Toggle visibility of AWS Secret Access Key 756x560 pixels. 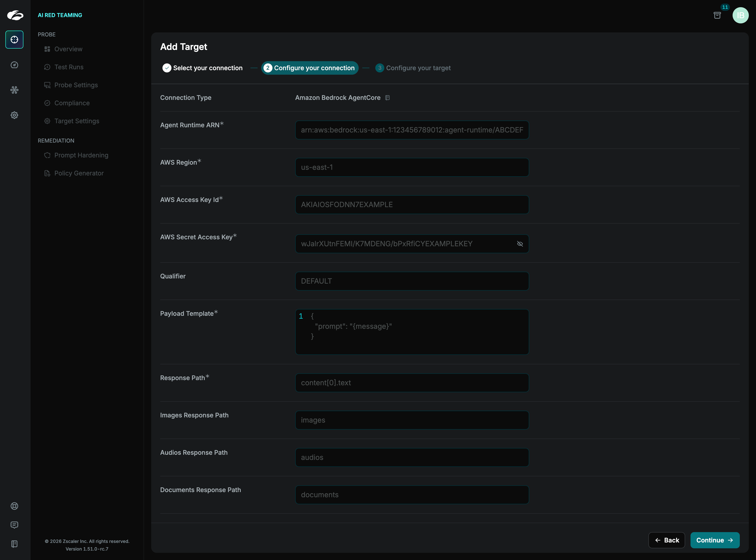coord(520,244)
